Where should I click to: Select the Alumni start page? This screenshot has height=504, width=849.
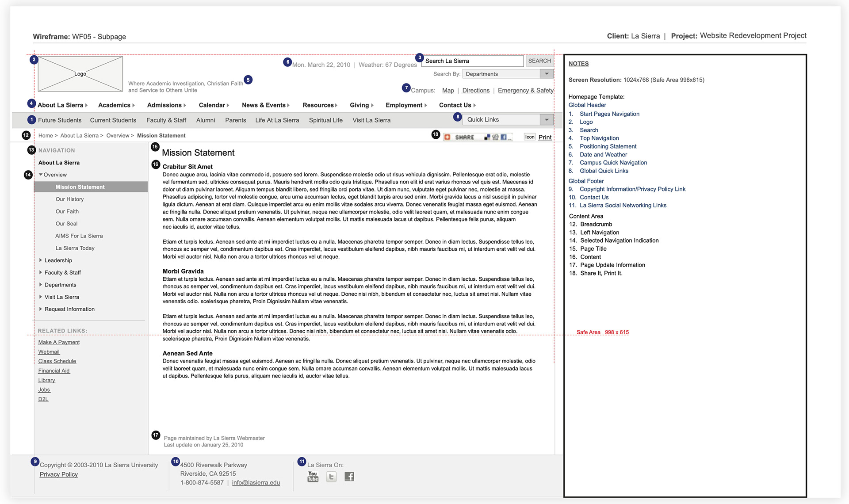[206, 120]
